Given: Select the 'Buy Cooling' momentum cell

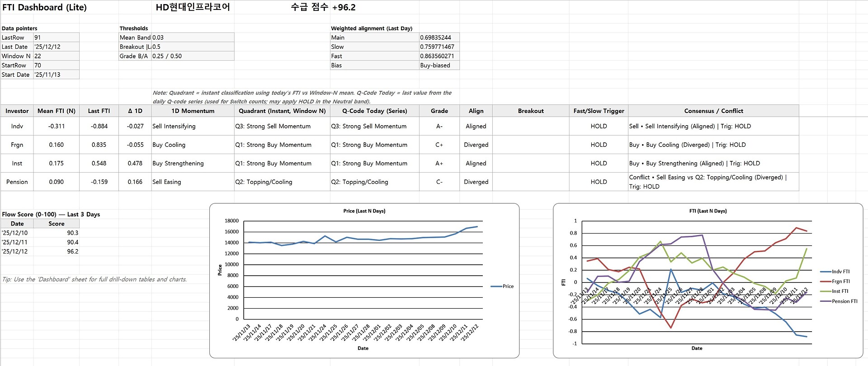Looking at the screenshot, I should pyautogui.click(x=193, y=145).
